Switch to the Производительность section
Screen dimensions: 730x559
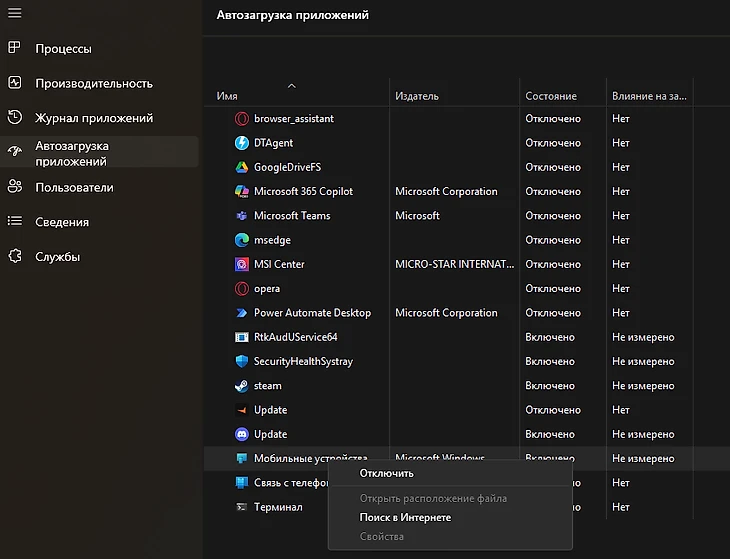click(x=93, y=84)
